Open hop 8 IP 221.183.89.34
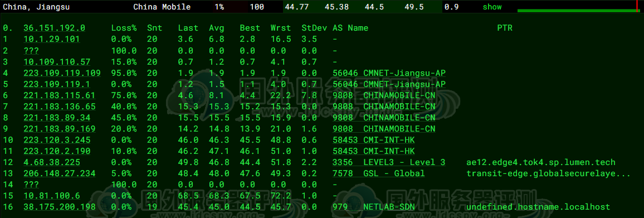Screen dimensions: 644x218 pos(57,118)
